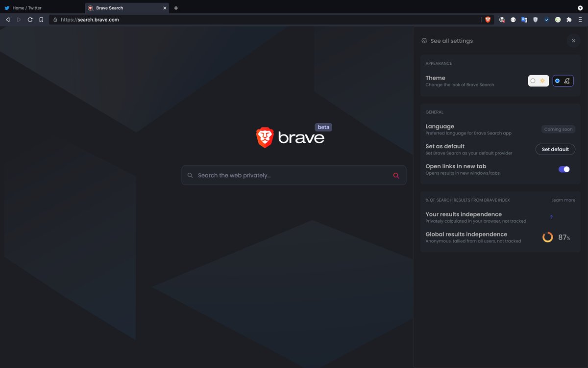This screenshot has width=588, height=368.
Task: Click the white round extension icon
Action: tap(513, 20)
